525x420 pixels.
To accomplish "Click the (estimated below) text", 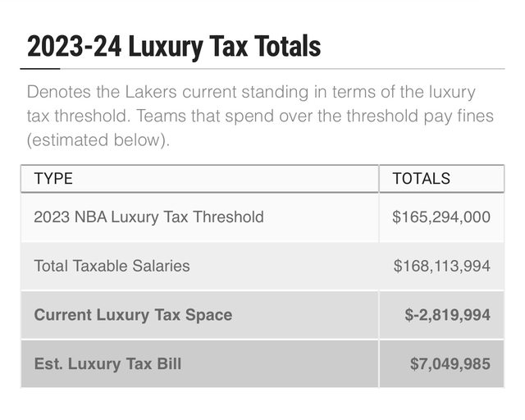I will (x=98, y=139).
